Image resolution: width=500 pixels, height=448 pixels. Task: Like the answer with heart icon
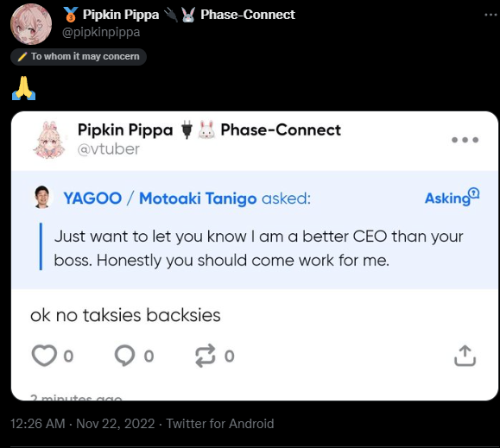tap(44, 356)
